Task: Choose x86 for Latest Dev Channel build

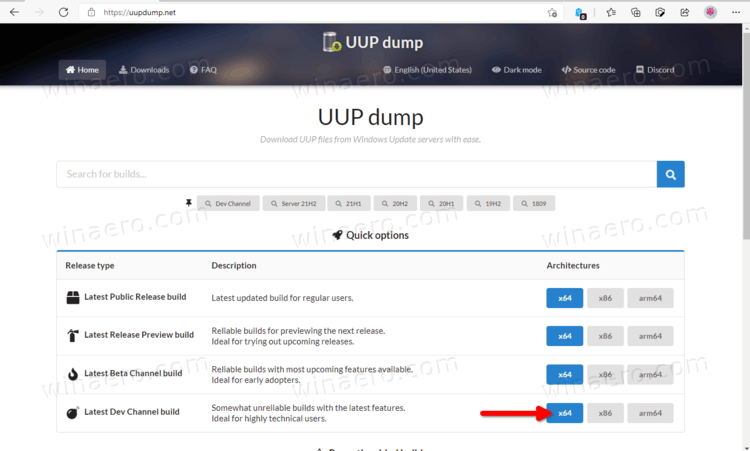Action: click(605, 413)
